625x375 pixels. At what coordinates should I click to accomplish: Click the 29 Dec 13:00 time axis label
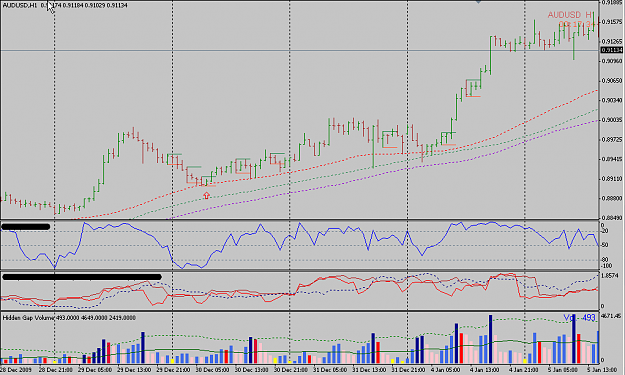(134, 370)
